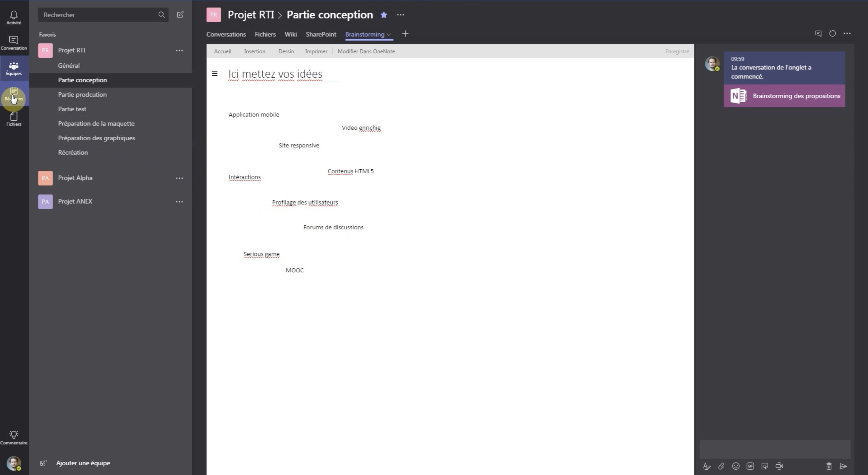Click the Activité icon in sidebar
Viewport: 868px width, 475px height.
[x=14, y=16]
